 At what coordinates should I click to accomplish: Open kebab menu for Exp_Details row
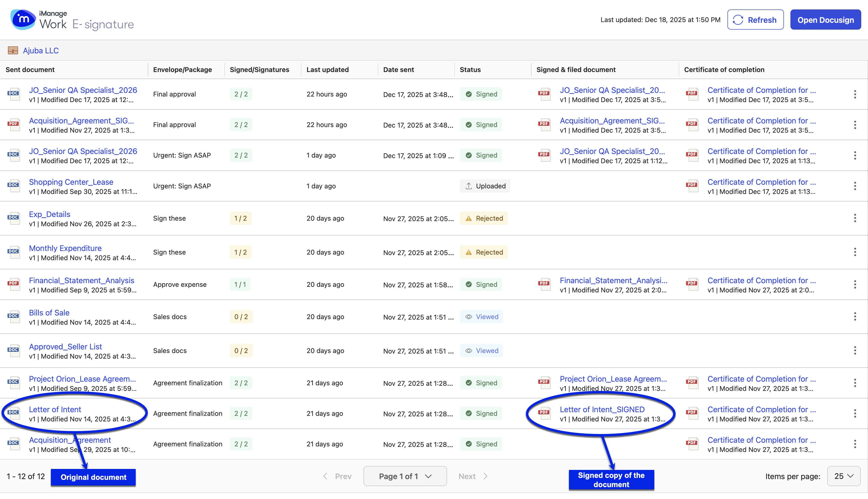point(855,218)
